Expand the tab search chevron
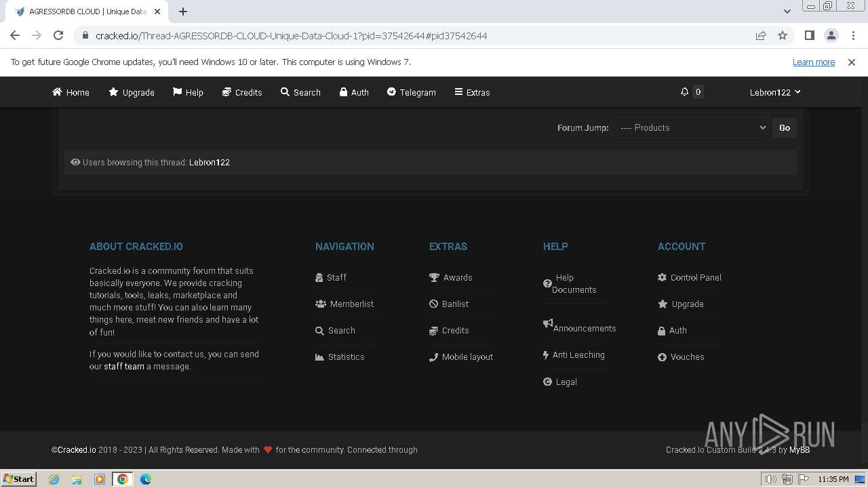The image size is (868, 488). pyautogui.click(x=787, y=12)
